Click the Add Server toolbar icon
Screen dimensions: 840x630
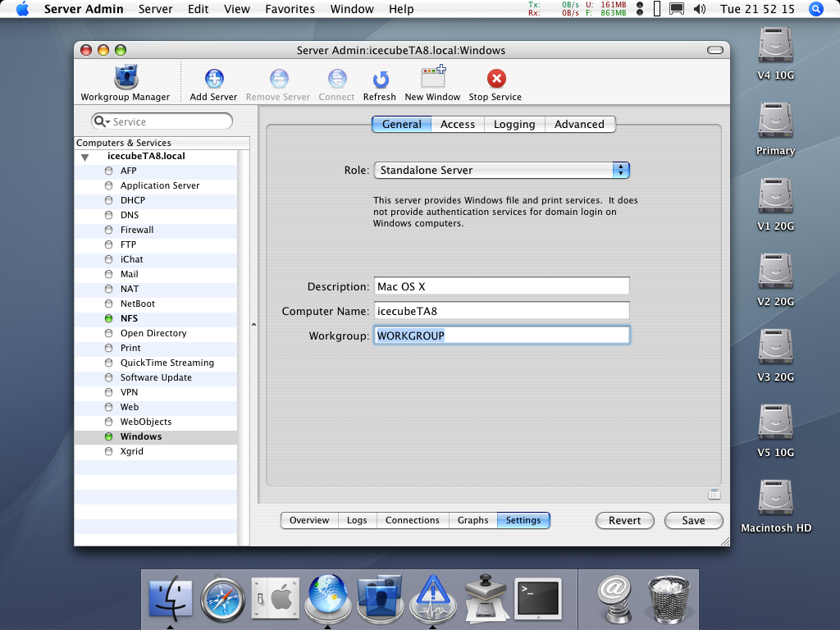click(x=214, y=79)
